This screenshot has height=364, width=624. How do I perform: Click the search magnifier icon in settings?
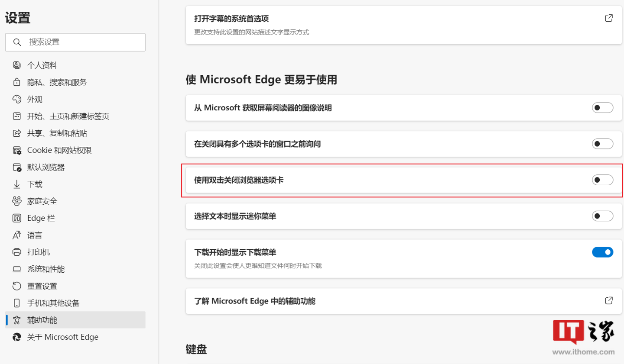click(17, 42)
